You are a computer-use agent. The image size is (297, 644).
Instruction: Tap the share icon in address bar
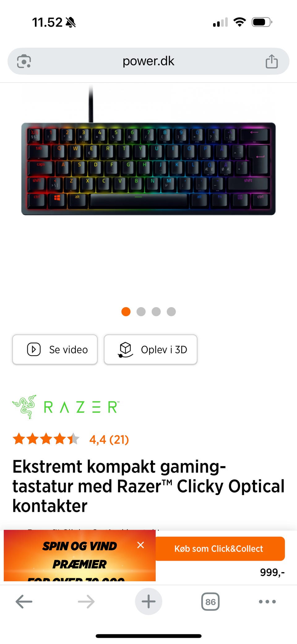(x=272, y=61)
